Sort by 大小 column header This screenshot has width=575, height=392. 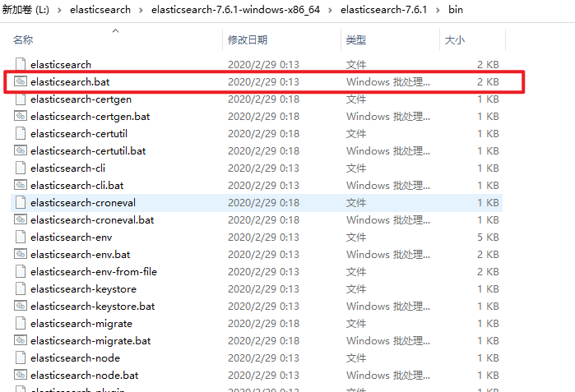(x=455, y=39)
